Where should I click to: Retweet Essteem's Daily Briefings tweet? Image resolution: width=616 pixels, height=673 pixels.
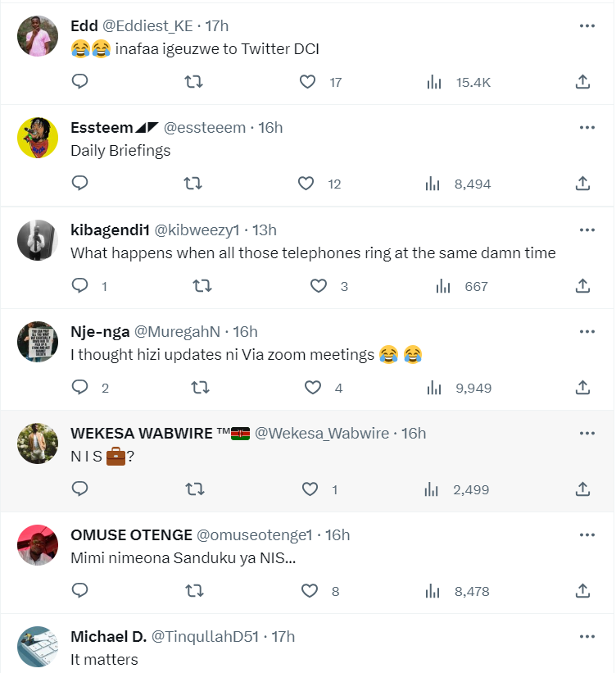[x=193, y=184]
